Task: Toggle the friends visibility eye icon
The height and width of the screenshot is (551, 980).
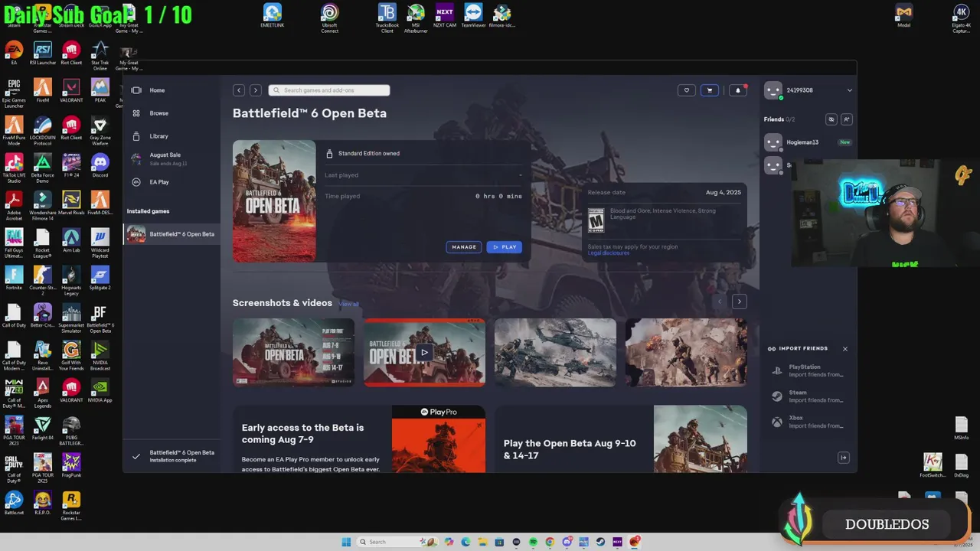Action: 831,119
